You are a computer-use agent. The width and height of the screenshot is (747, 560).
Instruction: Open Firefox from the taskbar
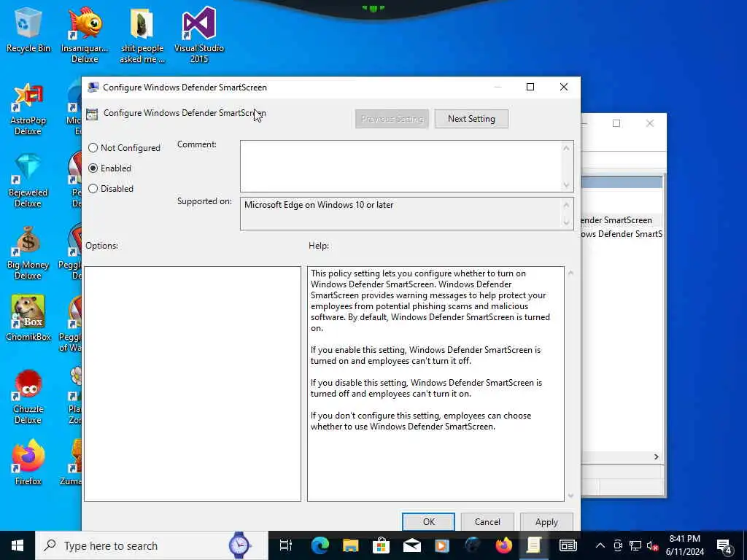point(503,545)
